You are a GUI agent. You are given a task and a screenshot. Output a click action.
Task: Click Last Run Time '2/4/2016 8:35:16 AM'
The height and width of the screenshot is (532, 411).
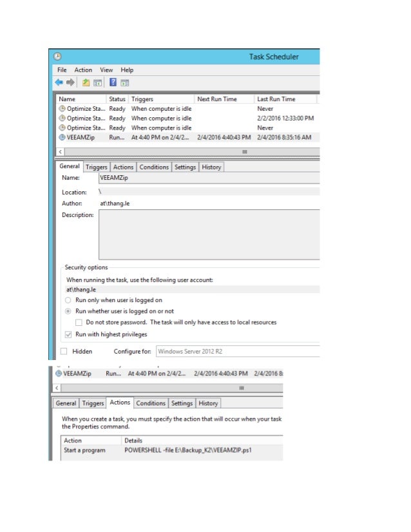[x=284, y=137]
